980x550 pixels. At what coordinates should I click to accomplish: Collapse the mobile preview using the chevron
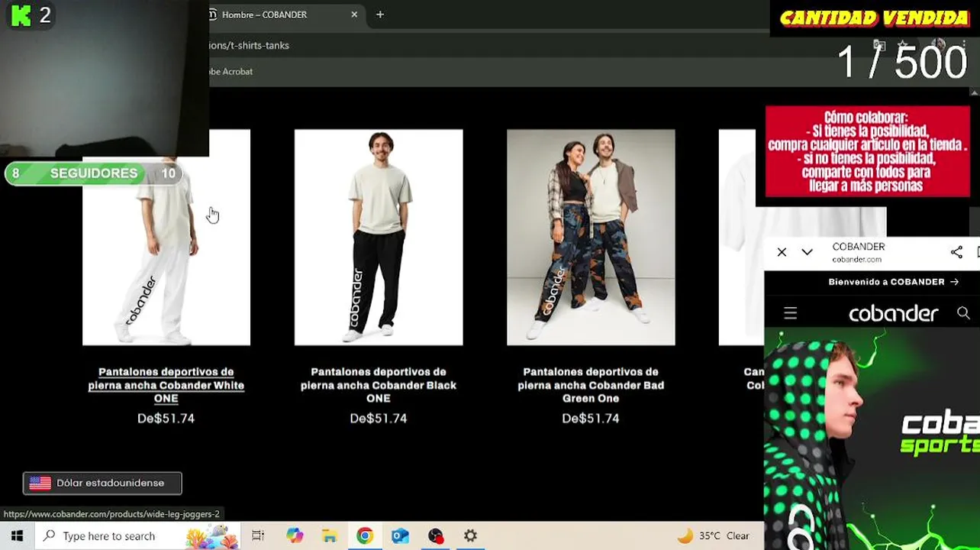click(807, 252)
